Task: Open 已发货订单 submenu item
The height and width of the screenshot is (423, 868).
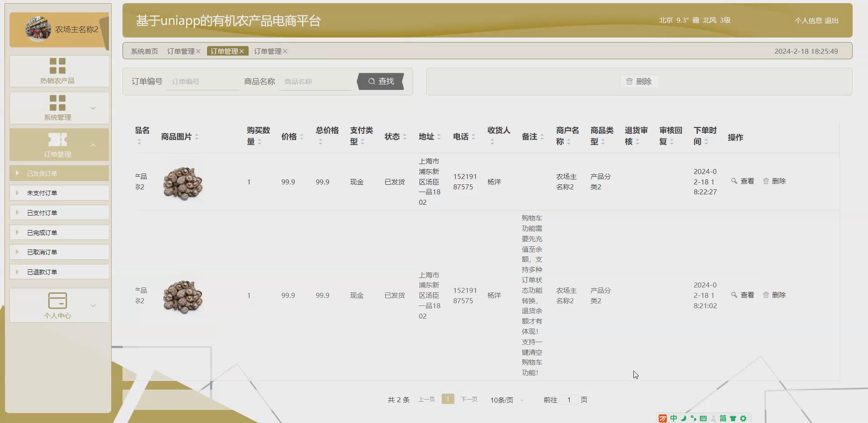Action: pos(59,173)
